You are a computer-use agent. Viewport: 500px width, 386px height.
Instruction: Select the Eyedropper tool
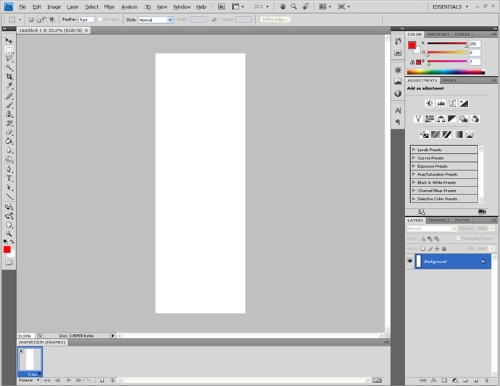(9, 86)
